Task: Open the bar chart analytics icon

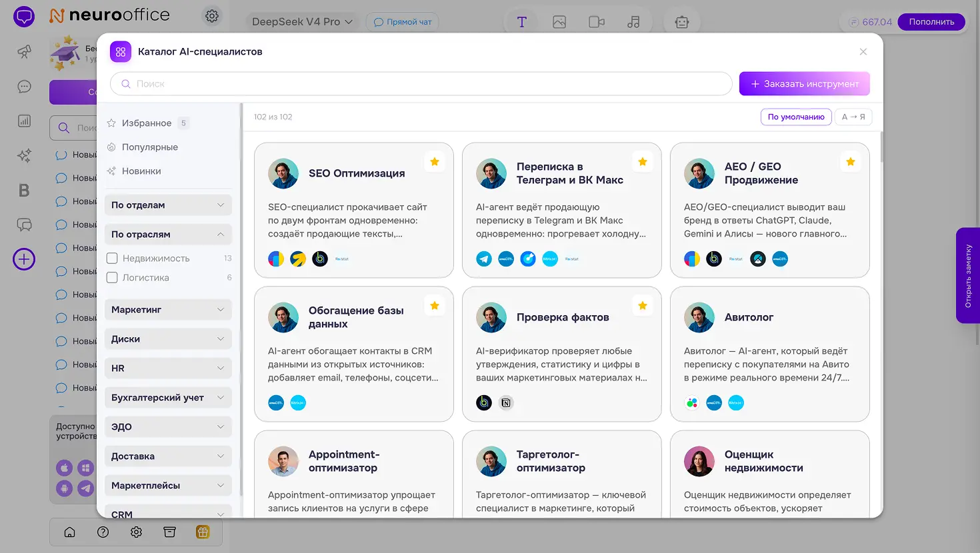Action: (24, 121)
